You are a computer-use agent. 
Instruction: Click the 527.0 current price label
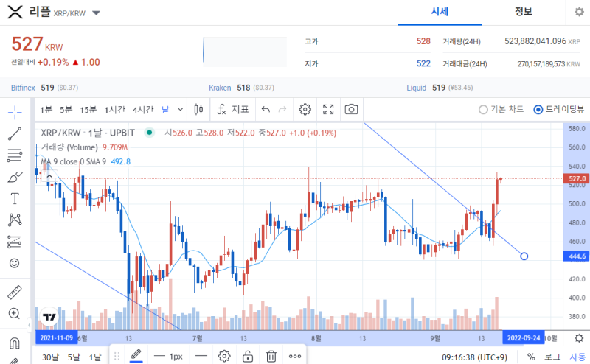577,178
